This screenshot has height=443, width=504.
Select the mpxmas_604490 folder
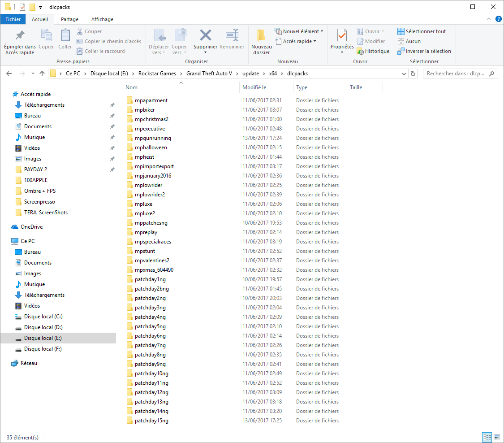click(x=154, y=270)
